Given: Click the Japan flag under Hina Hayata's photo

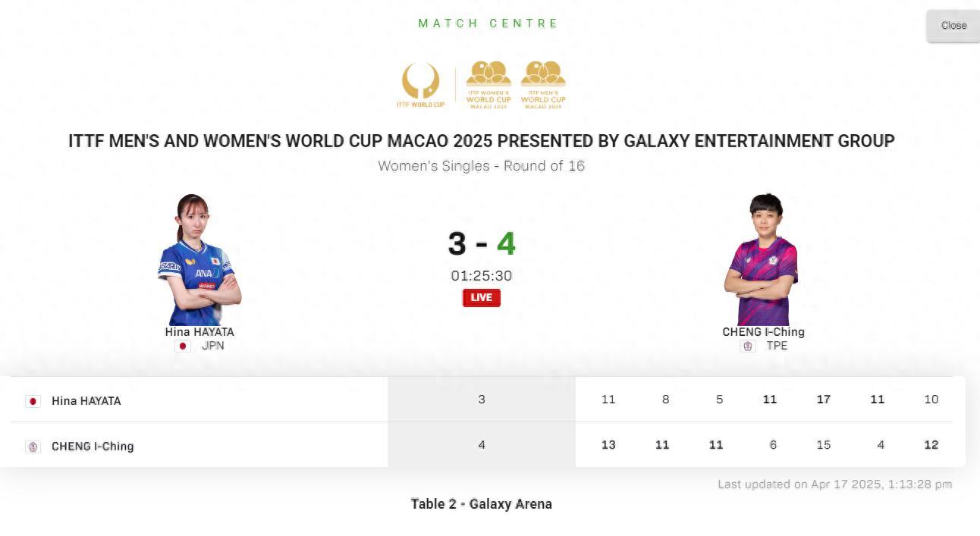Looking at the screenshot, I should pos(183,346).
